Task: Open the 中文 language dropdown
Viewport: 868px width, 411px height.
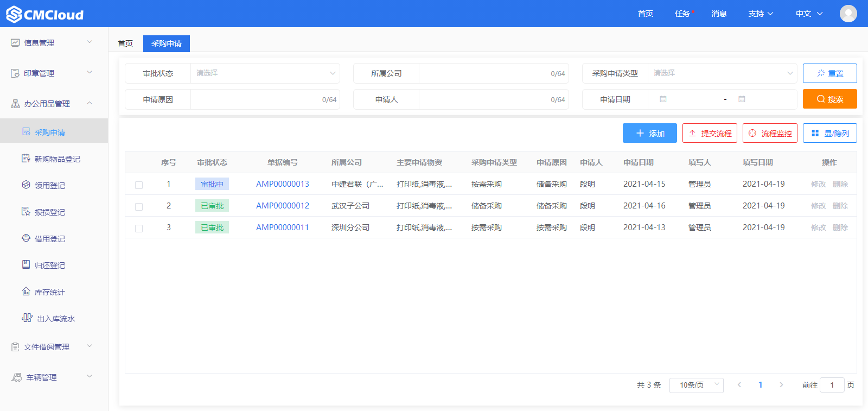Action: click(x=809, y=14)
